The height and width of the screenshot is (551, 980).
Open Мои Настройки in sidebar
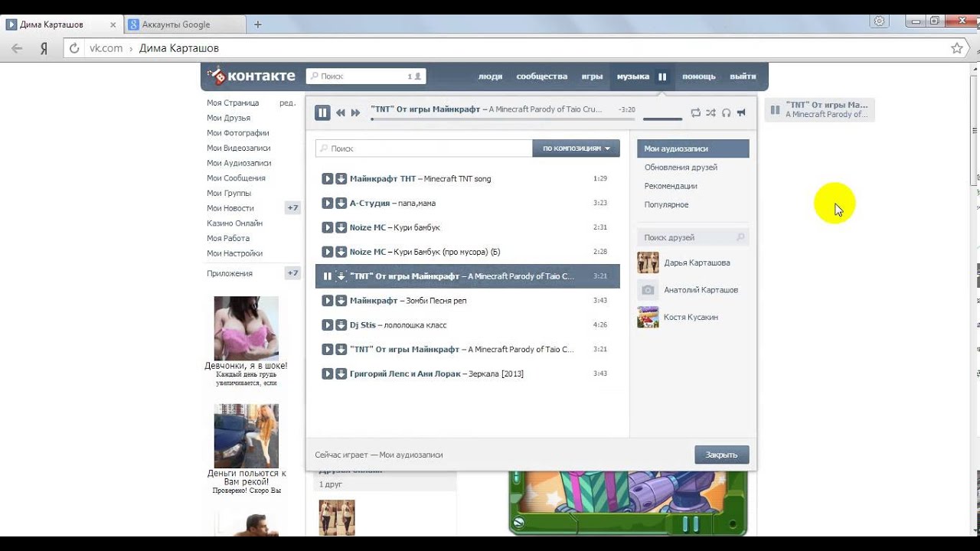(234, 253)
